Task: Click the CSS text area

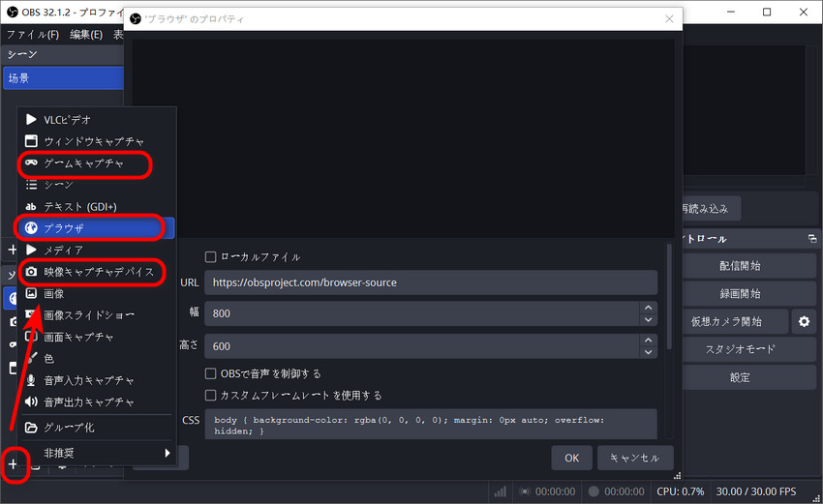Action: coord(431,425)
